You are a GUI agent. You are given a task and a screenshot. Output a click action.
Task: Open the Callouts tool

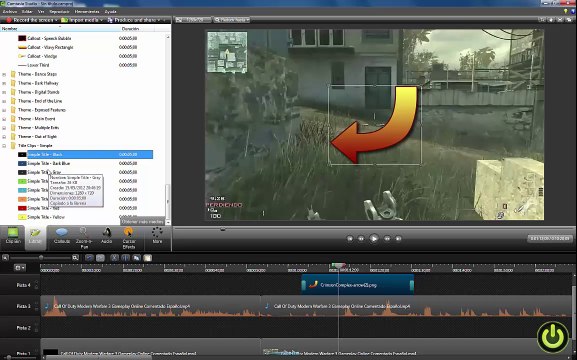(x=61, y=236)
